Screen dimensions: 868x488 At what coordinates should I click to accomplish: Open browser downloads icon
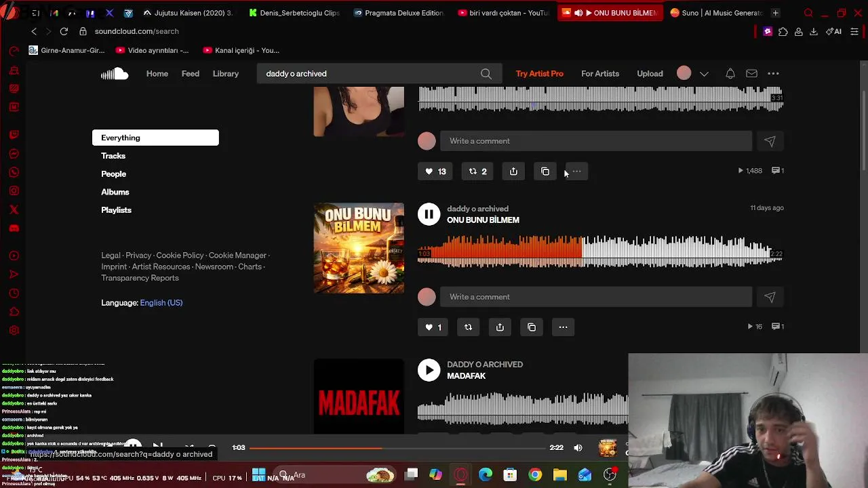coord(814,31)
